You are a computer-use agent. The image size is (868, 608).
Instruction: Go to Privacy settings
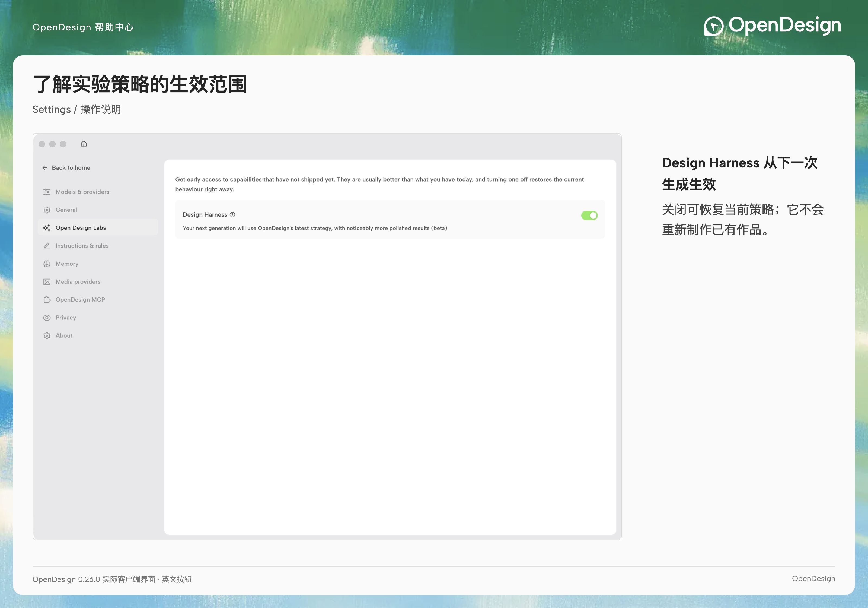(98, 318)
